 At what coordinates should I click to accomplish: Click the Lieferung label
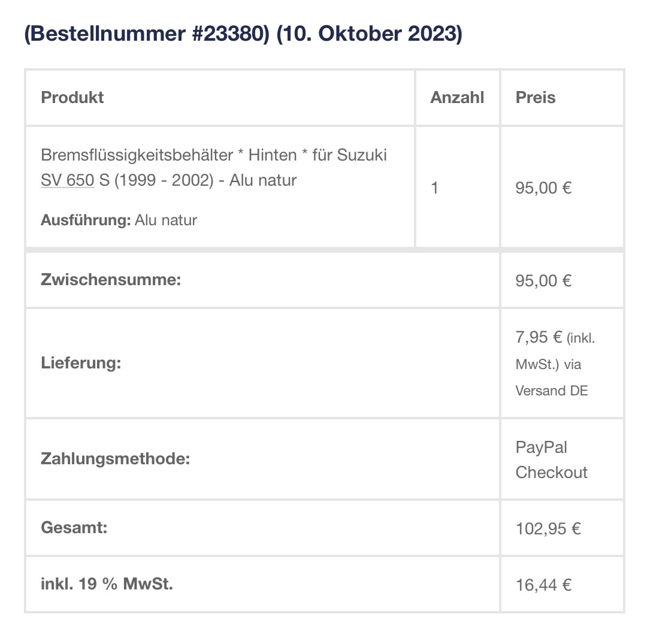81,362
